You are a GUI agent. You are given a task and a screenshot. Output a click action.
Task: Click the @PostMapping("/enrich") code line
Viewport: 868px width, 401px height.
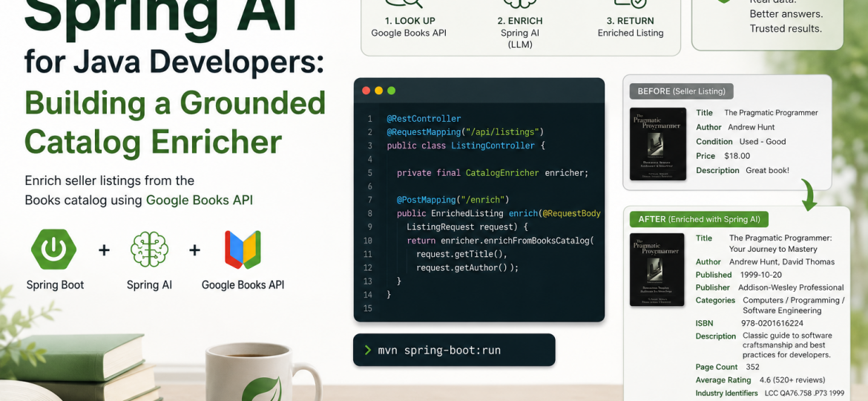453,200
